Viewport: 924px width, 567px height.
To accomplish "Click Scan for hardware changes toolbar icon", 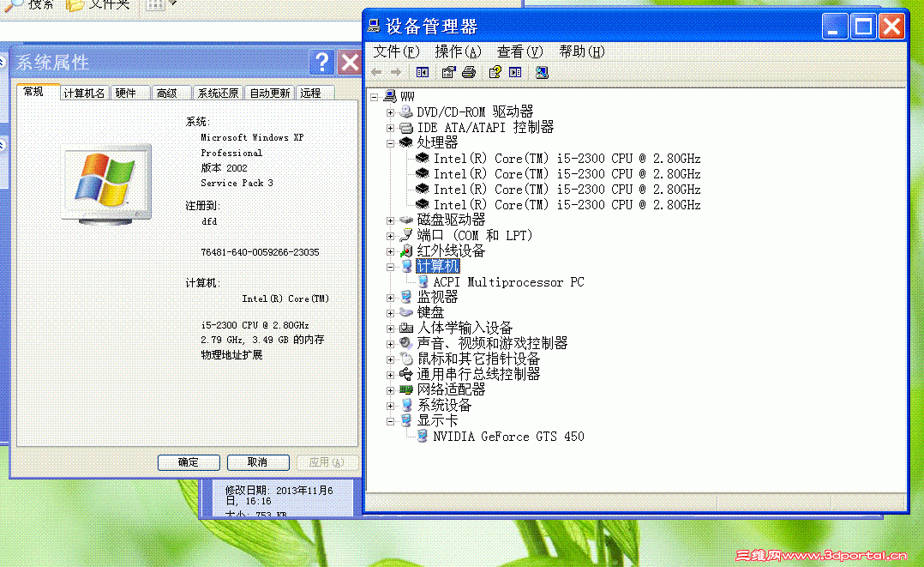I will (542, 72).
